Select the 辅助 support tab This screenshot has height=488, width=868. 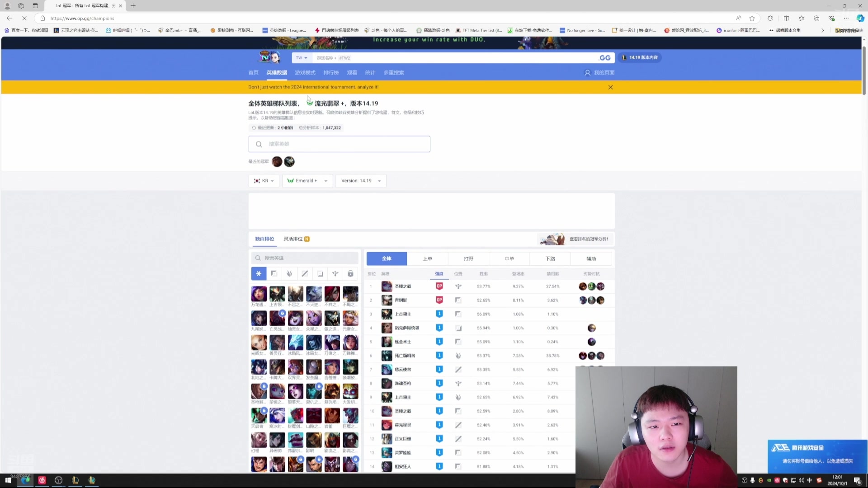pyautogui.click(x=591, y=258)
